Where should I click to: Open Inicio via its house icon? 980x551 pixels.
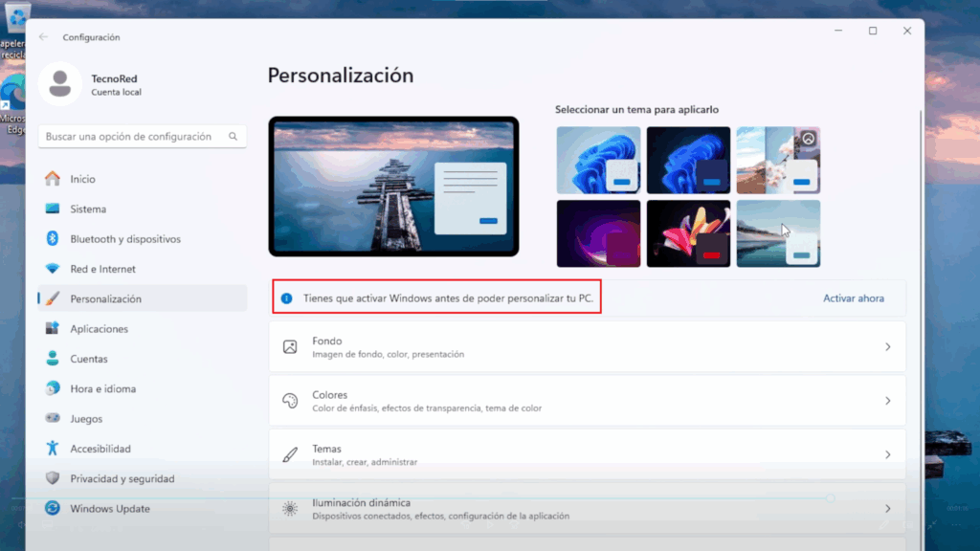53,179
